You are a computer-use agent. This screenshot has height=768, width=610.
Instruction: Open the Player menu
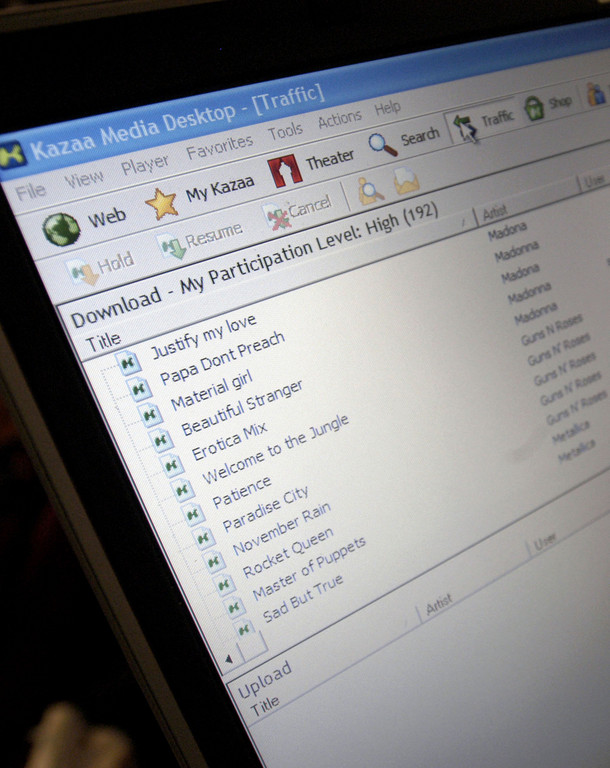click(x=145, y=164)
